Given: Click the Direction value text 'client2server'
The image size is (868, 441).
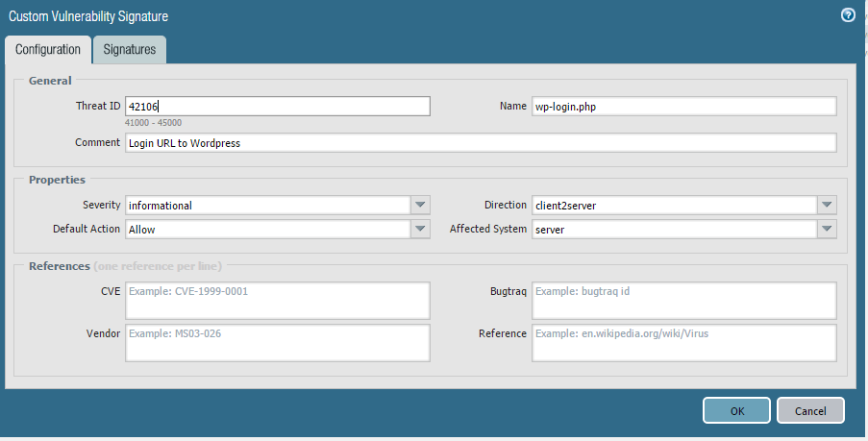Looking at the screenshot, I should point(568,205).
